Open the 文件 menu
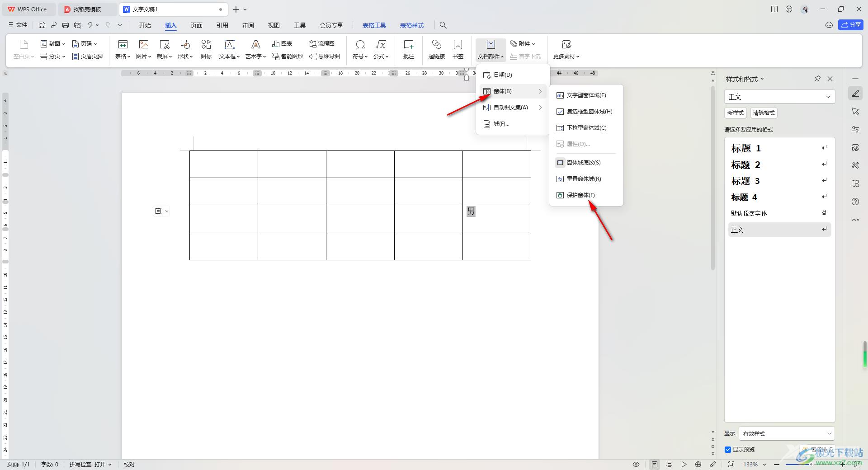The height and width of the screenshot is (470, 868). click(18, 25)
